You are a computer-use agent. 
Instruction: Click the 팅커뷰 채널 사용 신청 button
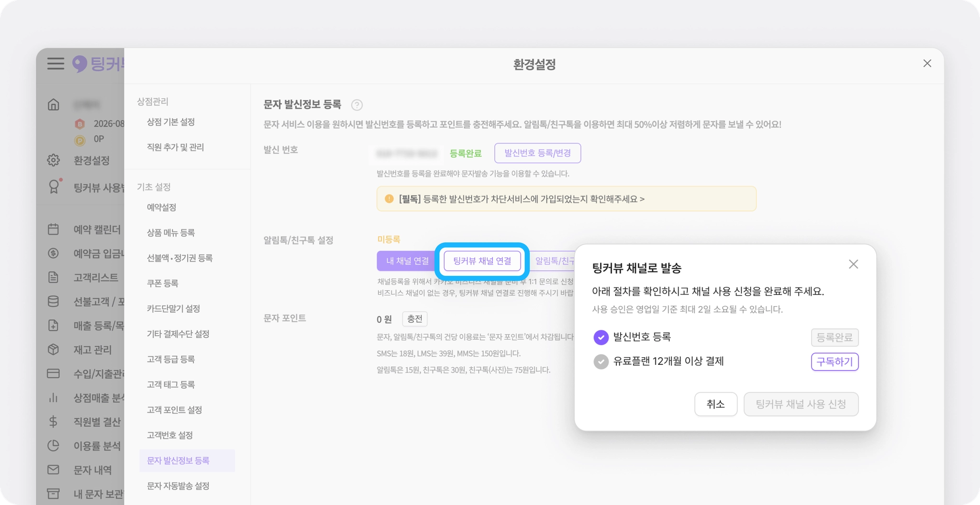(801, 405)
